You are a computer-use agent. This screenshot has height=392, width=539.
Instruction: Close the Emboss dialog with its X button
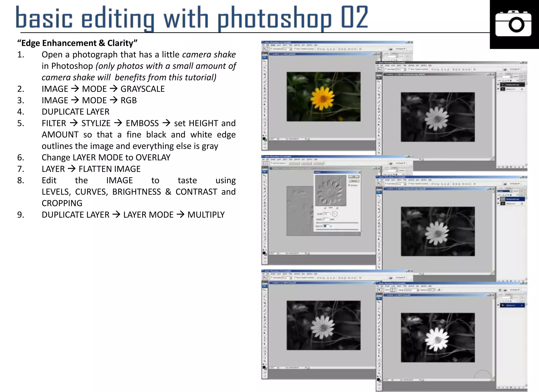click(359, 172)
